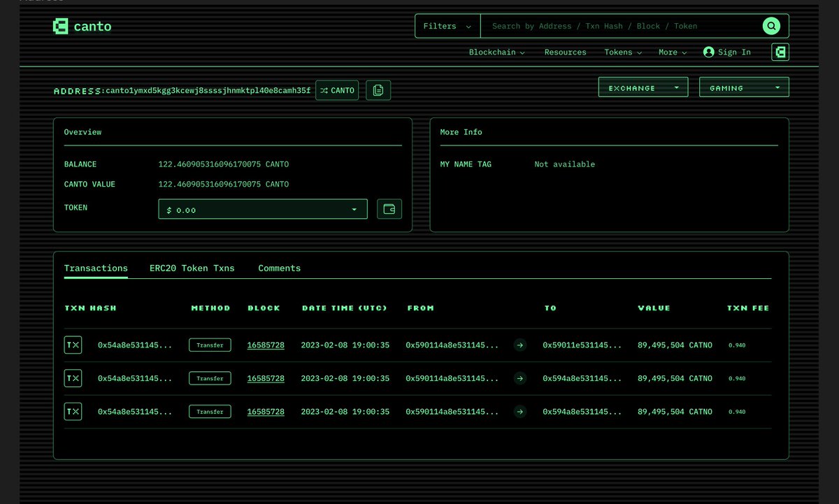This screenshot has width=839, height=504.
Task: Click the MY NAME TAG label
Action: [x=466, y=164]
